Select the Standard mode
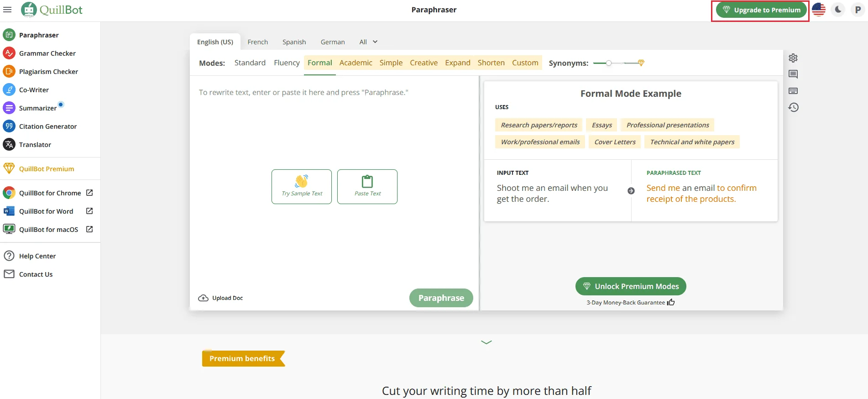Screen dimensions: 868x399 [x=250, y=63]
